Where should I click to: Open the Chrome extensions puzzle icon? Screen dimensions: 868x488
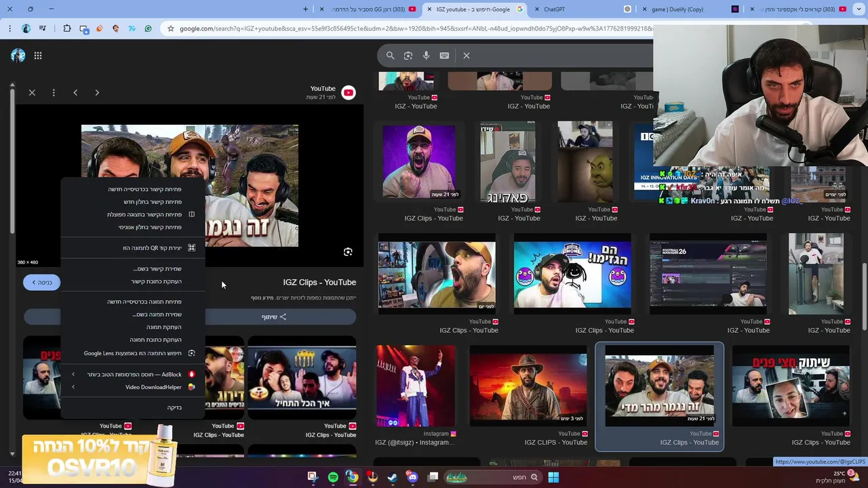[67, 28]
